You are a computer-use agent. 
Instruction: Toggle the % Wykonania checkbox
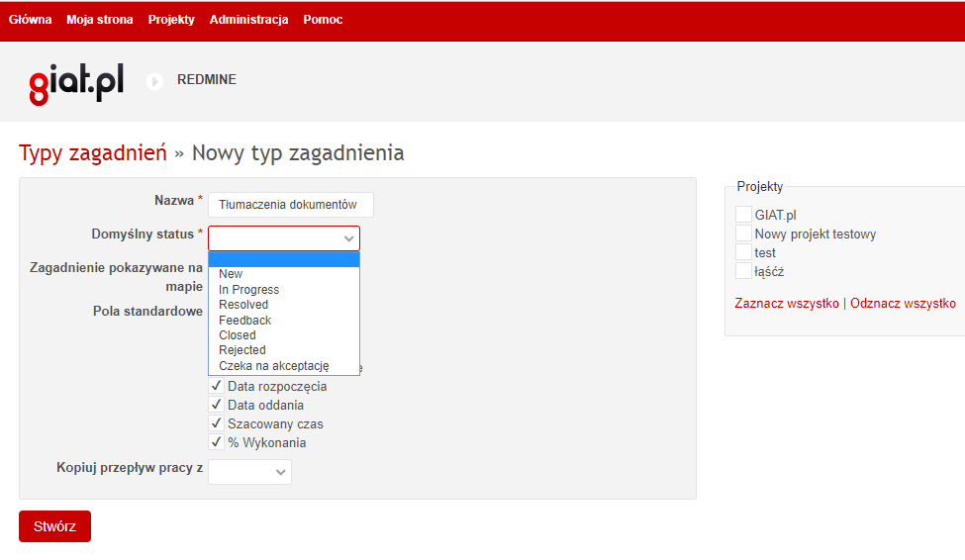pos(216,442)
